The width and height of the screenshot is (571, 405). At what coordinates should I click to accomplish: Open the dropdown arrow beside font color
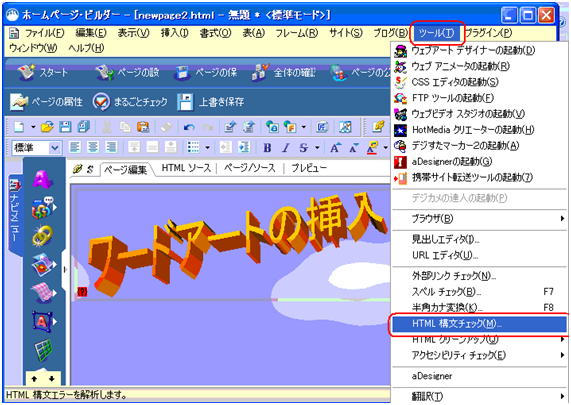click(x=385, y=148)
